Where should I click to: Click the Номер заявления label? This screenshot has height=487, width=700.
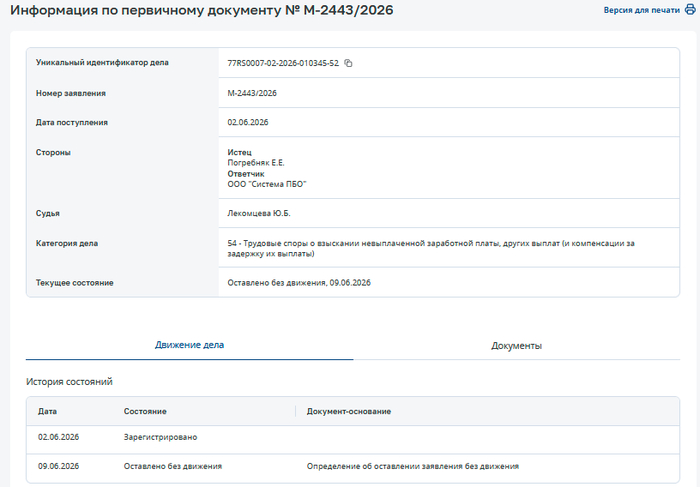coord(71,93)
